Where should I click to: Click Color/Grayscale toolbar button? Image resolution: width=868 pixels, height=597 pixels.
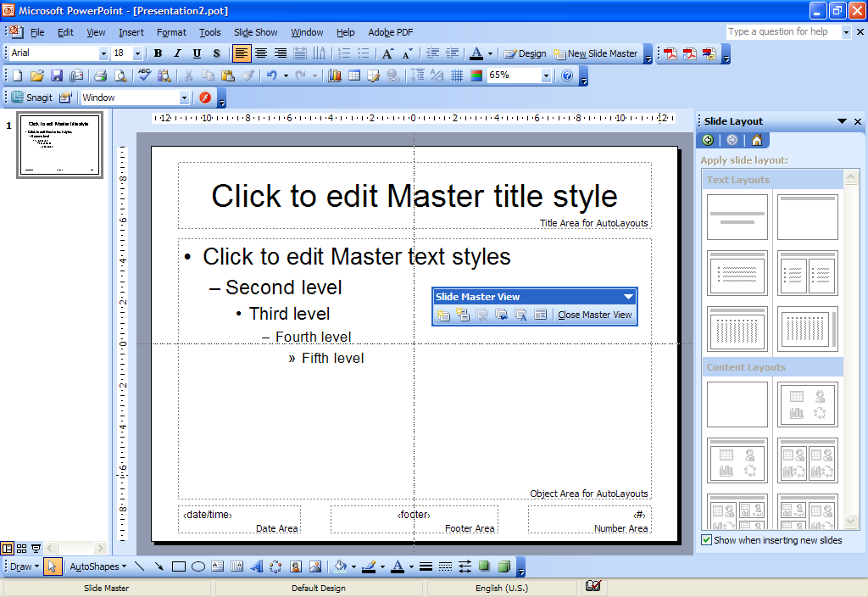[x=476, y=75]
